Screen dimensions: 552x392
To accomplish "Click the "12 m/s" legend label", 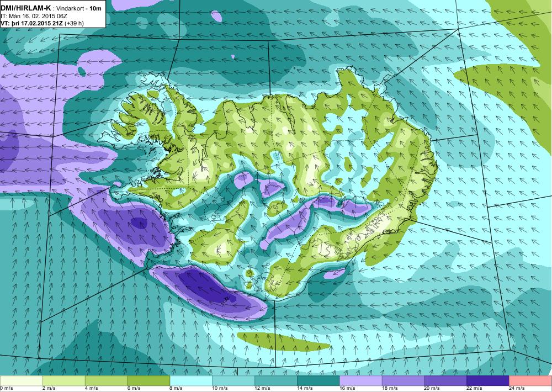I will pos(263,389).
